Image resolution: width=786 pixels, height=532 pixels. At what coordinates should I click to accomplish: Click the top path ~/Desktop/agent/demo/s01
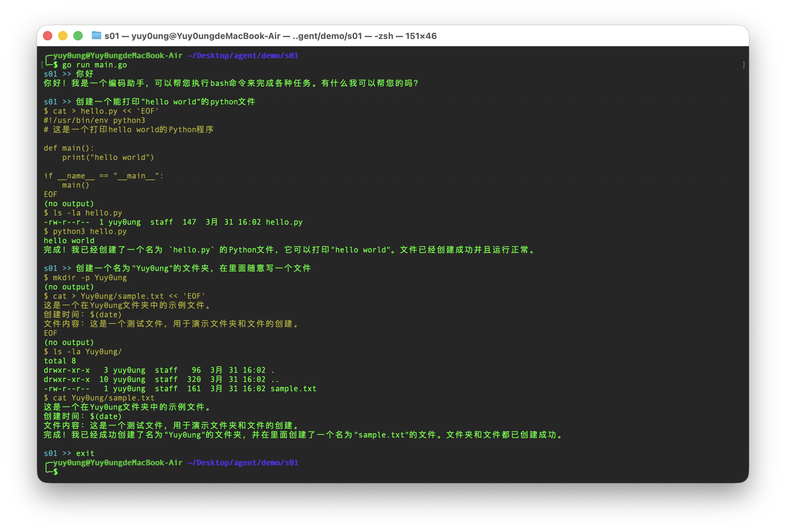pos(243,56)
